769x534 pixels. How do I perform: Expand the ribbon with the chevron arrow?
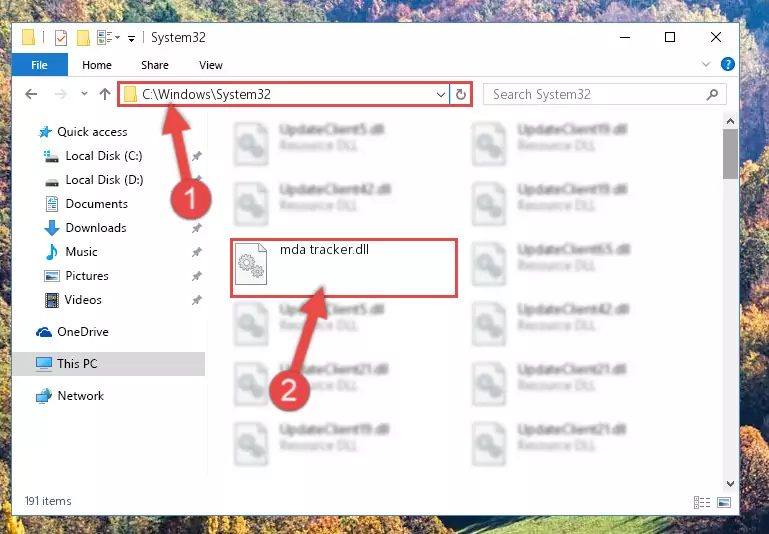[x=706, y=64]
